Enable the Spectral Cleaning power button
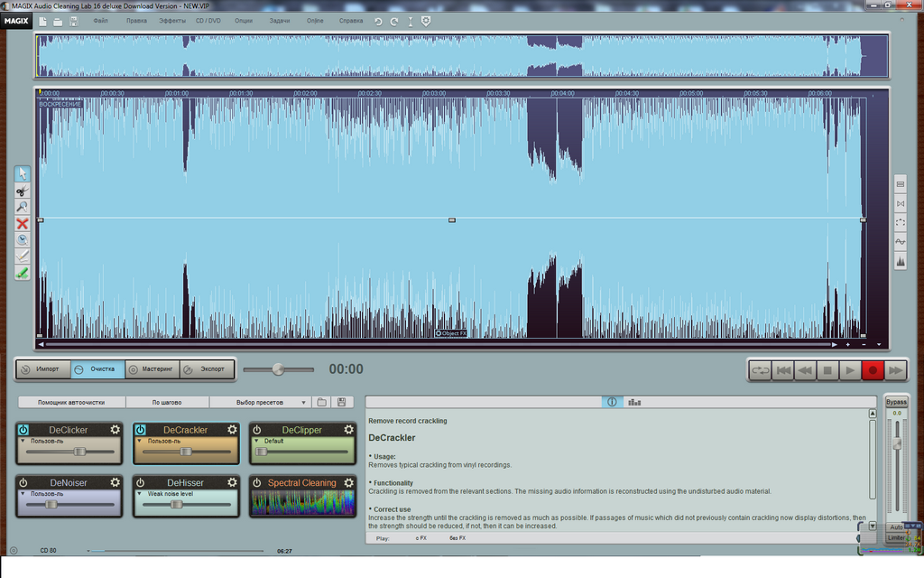924x578 pixels. (257, 482)
